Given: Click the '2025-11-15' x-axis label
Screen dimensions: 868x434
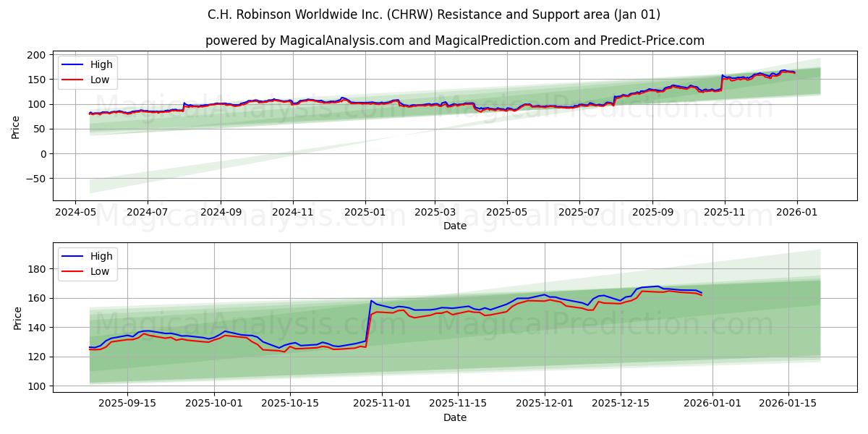Looking at the screenshot, I should [458, 404].
